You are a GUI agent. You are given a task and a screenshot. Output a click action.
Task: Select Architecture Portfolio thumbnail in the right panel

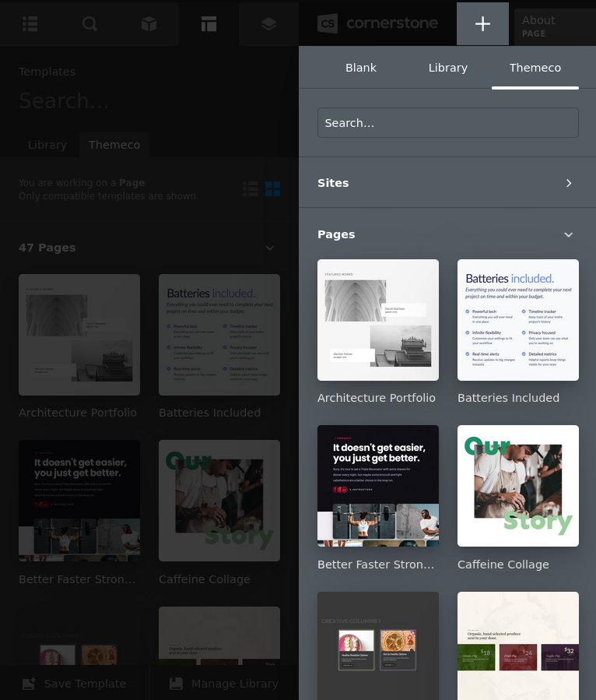click(378, 320)
